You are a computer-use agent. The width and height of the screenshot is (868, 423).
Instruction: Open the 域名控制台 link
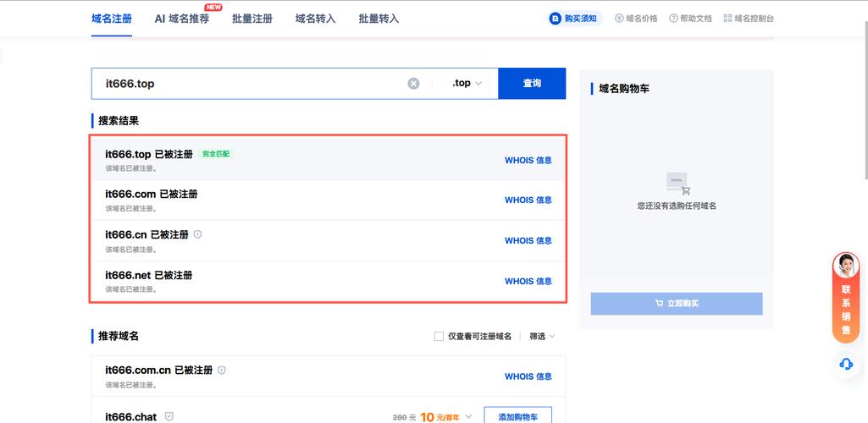pyautogui.click(x=749, y=19)
